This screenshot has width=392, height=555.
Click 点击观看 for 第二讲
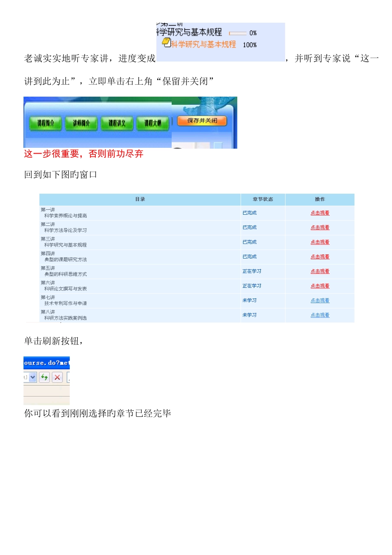320,228
